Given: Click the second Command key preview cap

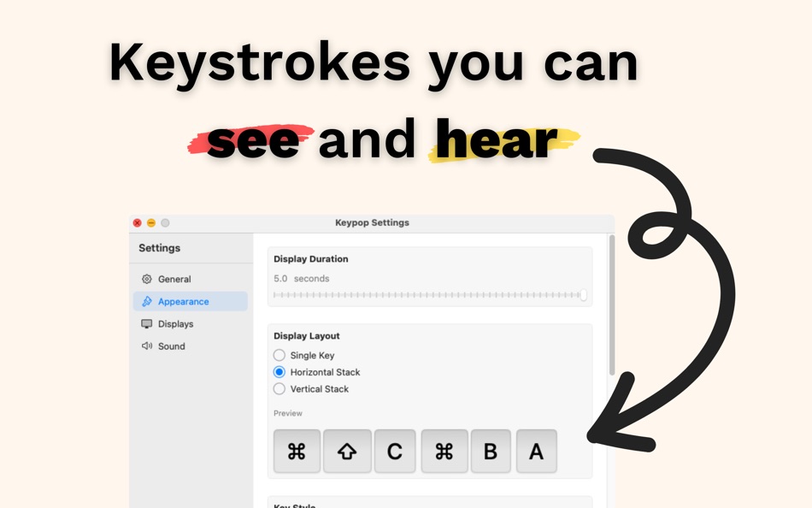Looking at the screenshot, I should pos(444,451).
